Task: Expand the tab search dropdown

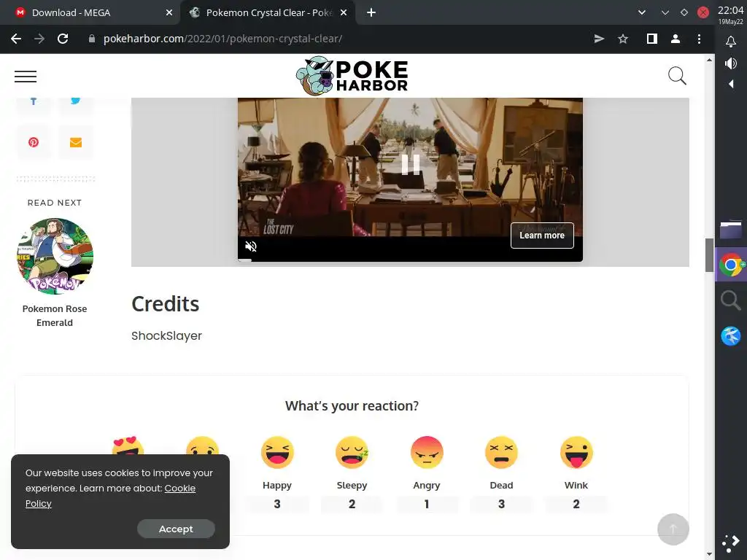Action: [x=642, y=13]
